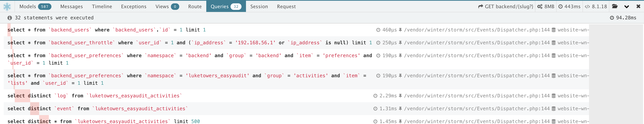The width and height of the screenshot is (644, 124).
Task: Select the backend_user_throttle query row
Action: click(x=296, y=43)
